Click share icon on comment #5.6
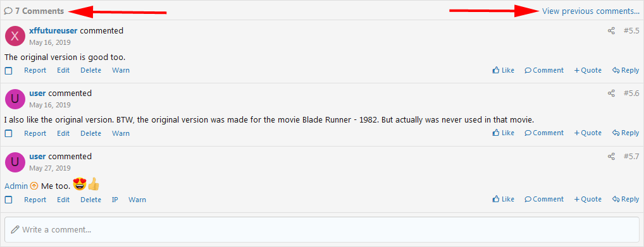The image size is (644, 247). [x=611, y=93]
